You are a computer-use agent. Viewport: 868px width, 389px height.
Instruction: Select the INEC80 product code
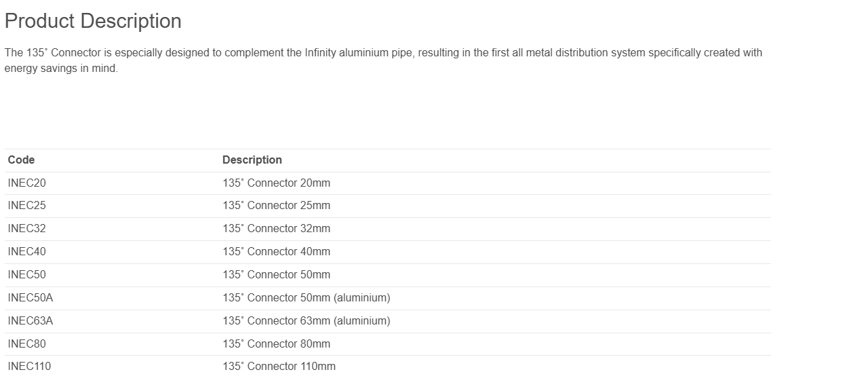coord(27,344)
